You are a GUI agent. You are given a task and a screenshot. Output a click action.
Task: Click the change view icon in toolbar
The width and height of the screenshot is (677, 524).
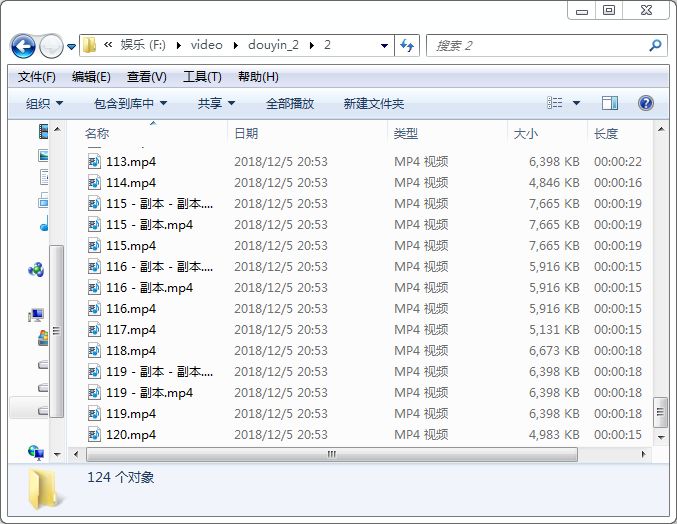556,103
